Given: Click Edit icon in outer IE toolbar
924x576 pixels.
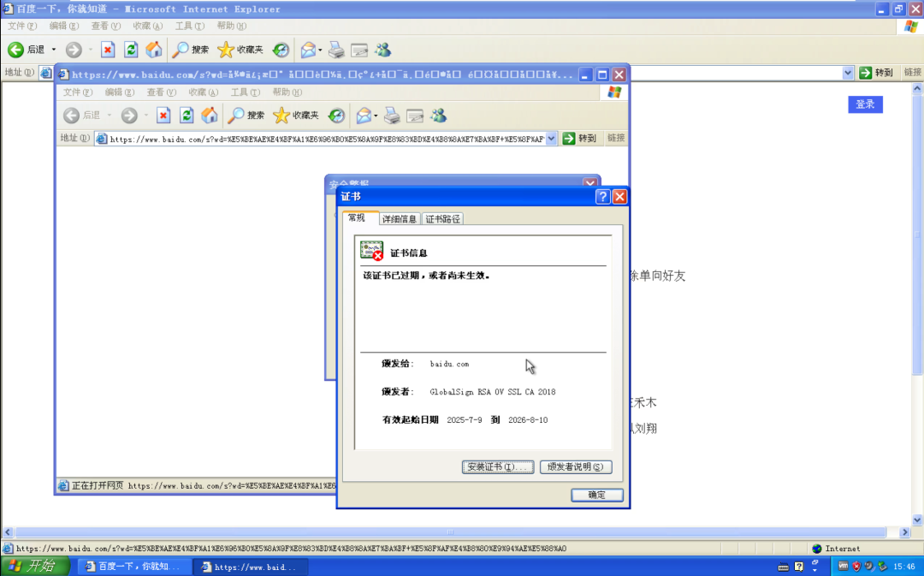Looking at the screenshot, I should [x=359, y=50].
